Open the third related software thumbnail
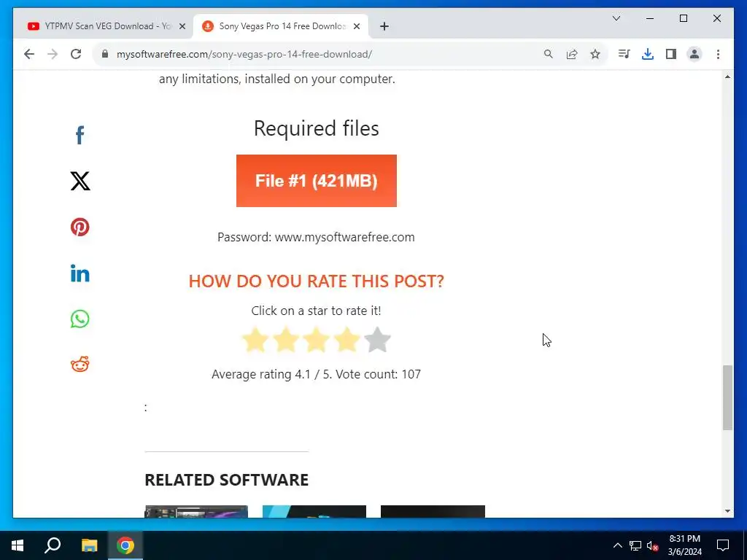The width and height of the screenshot is (747, 560). coord(433,511)
